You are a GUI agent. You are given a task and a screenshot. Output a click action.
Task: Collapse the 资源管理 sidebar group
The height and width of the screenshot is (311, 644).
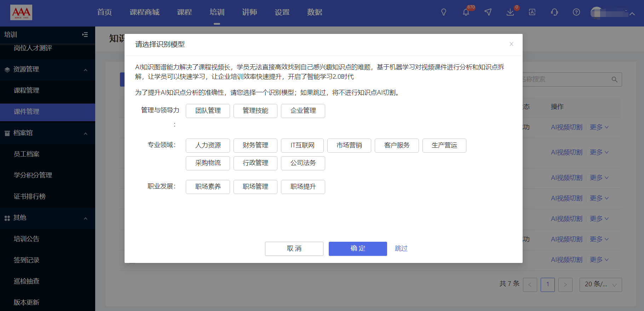tap(85, 70)
